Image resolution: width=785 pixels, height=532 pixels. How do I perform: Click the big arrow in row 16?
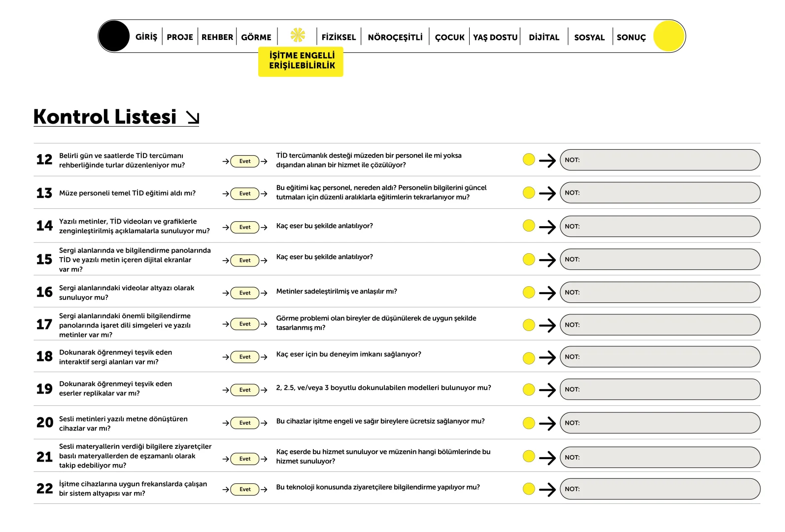tap(547, 293)
